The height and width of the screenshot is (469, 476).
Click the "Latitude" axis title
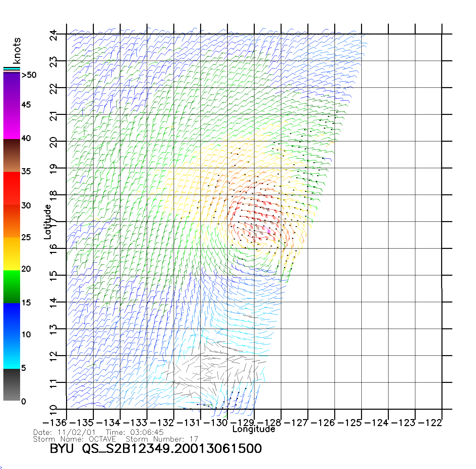pos(48,222)
